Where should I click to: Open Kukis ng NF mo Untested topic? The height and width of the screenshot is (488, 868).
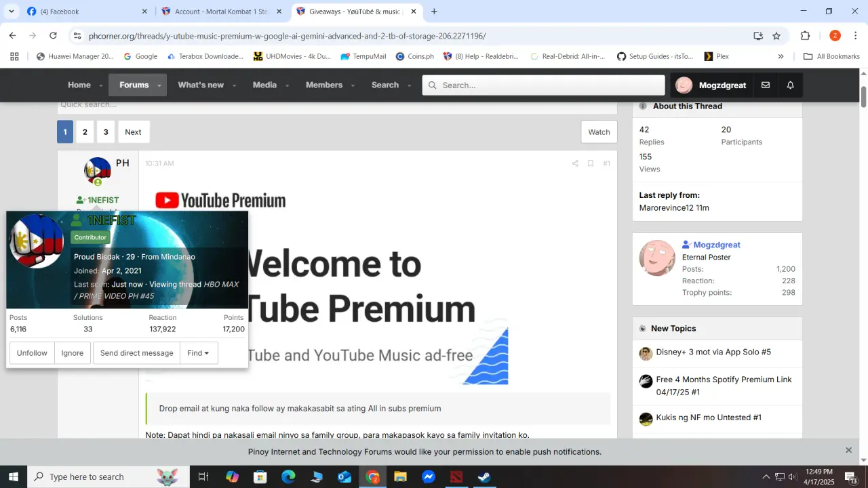[709, 418]
